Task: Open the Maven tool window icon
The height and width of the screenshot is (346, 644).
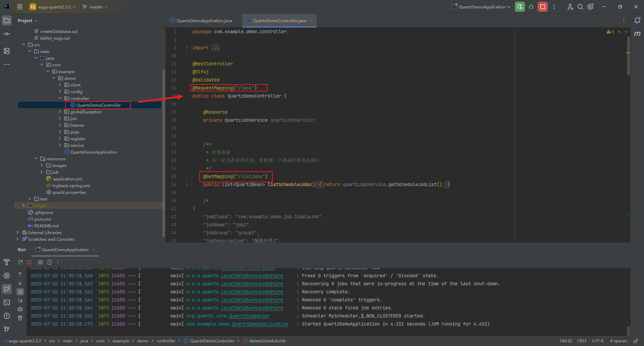Action: tap(637, 34)
